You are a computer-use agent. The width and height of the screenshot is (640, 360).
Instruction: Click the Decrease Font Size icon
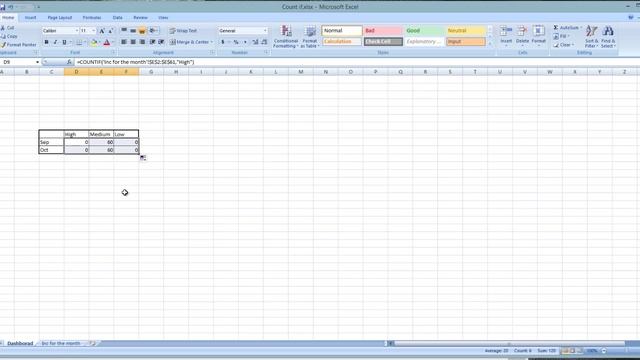110,31
